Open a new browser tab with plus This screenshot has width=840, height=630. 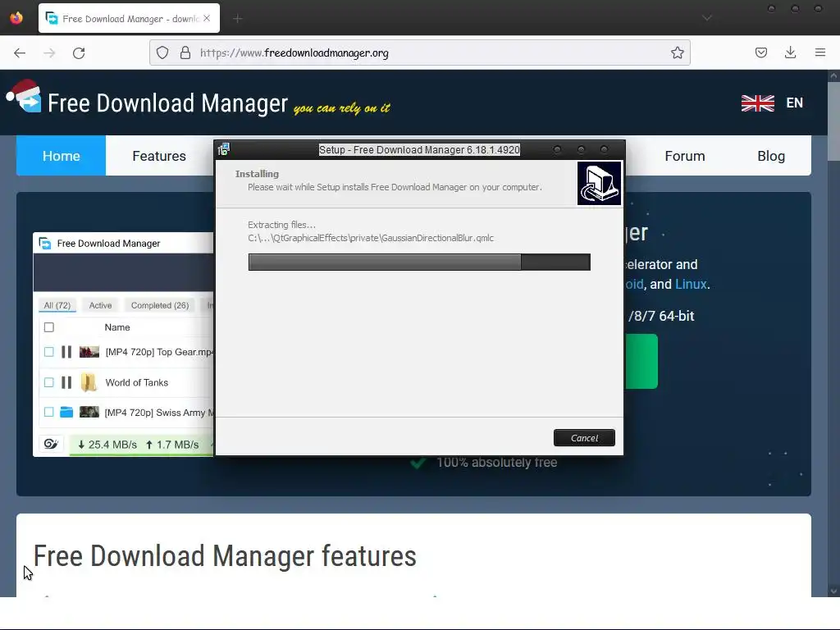tap(238, 19)
